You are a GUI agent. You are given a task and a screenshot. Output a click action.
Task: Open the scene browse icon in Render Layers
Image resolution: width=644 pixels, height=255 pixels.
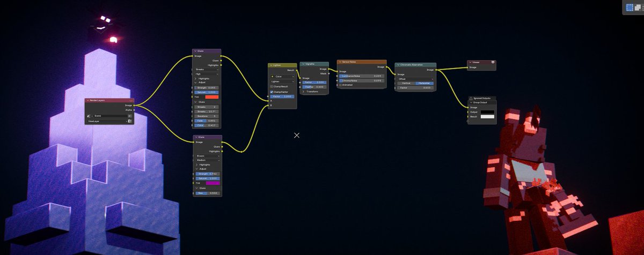89,116
